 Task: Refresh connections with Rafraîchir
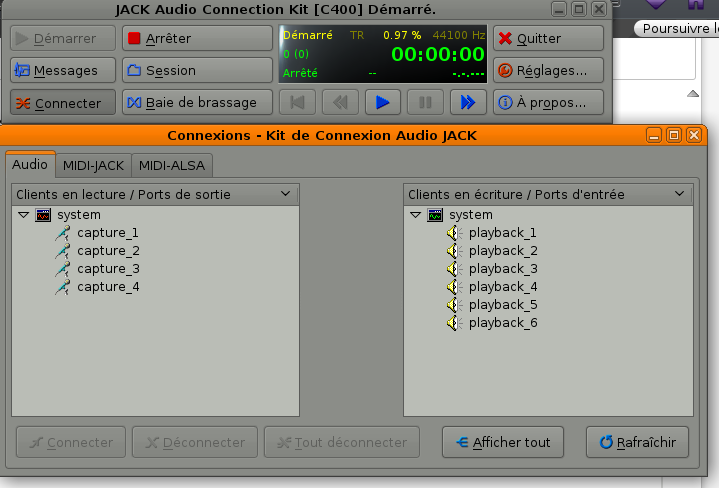[637, 442]
